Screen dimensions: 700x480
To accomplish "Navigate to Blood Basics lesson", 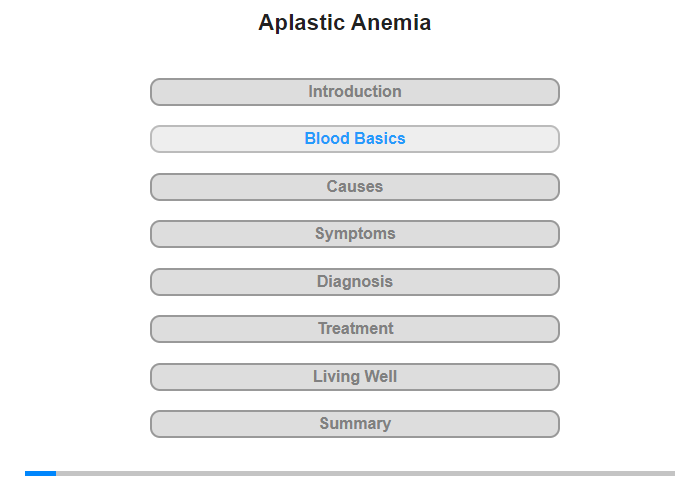I will pyautogui.click(x=354, y=139).
